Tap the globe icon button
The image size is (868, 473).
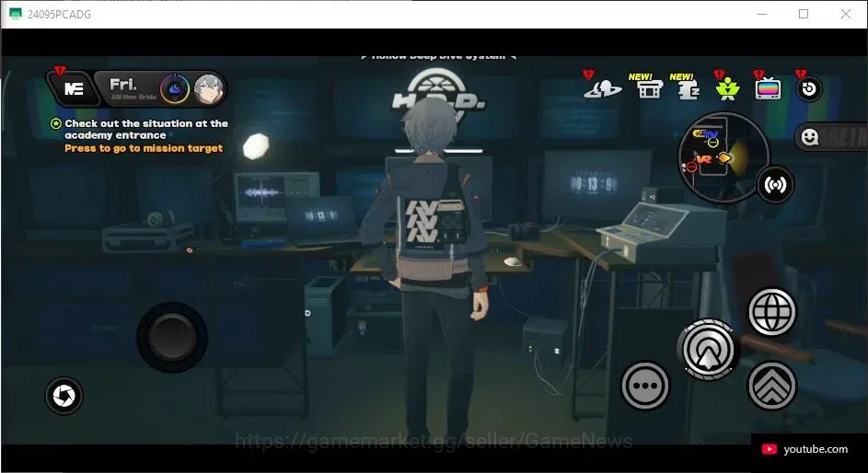(x=771, y=311)
